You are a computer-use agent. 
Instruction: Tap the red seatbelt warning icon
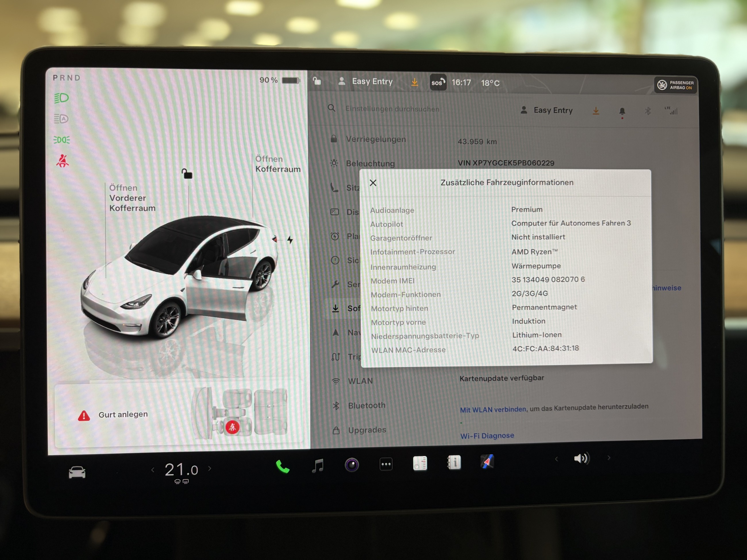click(x=62, y=161)
